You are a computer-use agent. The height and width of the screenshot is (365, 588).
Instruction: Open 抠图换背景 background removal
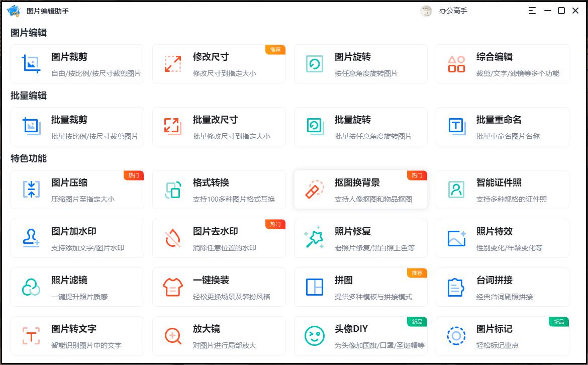tap(361, 190)
